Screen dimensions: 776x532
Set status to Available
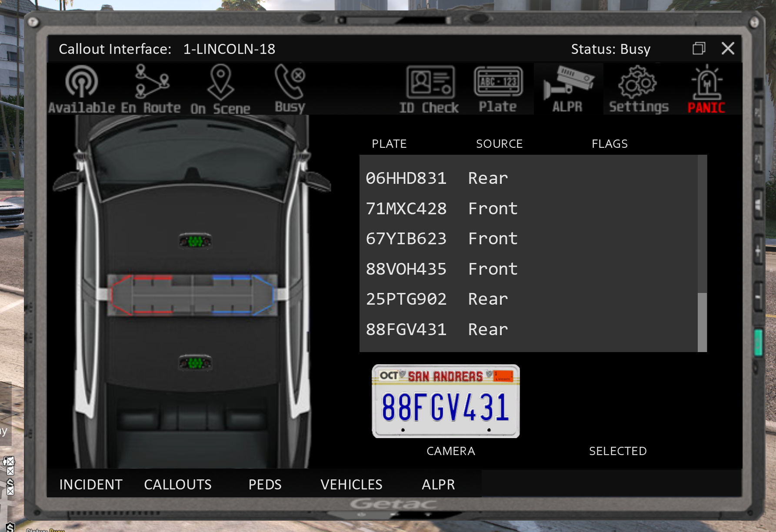coord(81,89)
